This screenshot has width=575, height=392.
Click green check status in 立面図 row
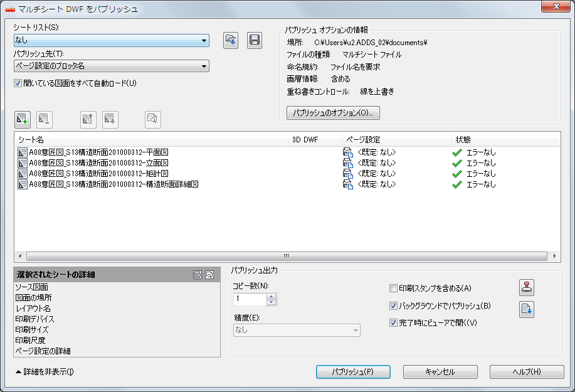click(457, 163)
